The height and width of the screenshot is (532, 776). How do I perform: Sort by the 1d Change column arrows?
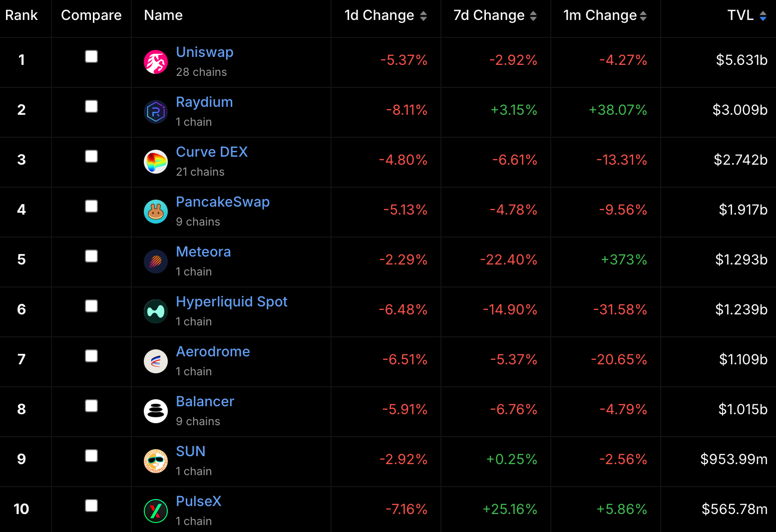pyautogui.click(x=423, y=16)
